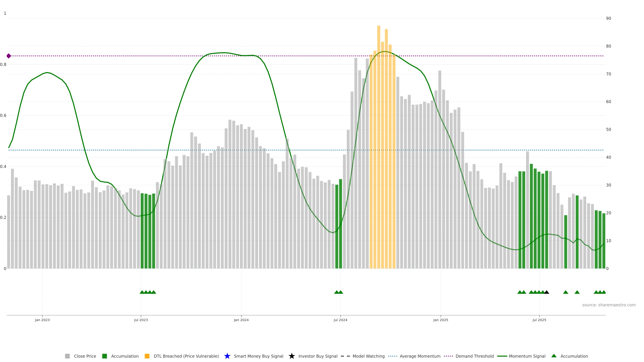Viewport: 644px width, 362px height.
Task: Click the green Accumulation square legend icon
Action: point(104,356)
